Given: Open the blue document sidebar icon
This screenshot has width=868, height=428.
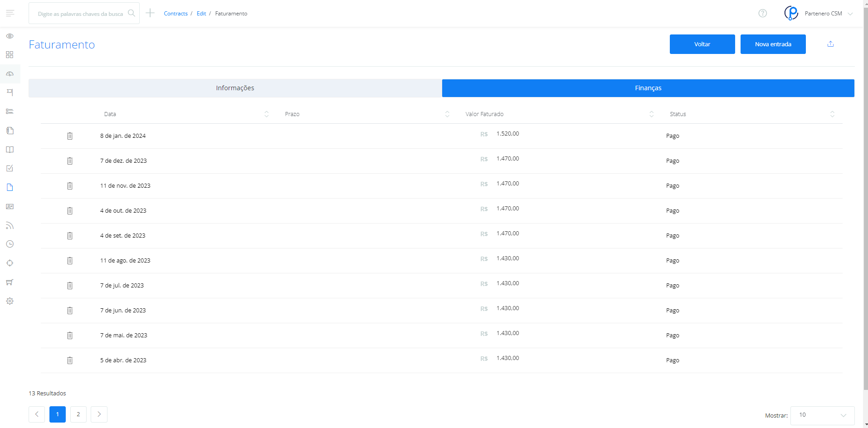Looking at the screenshot, I should pyautogui.click(x=10, y=187).
